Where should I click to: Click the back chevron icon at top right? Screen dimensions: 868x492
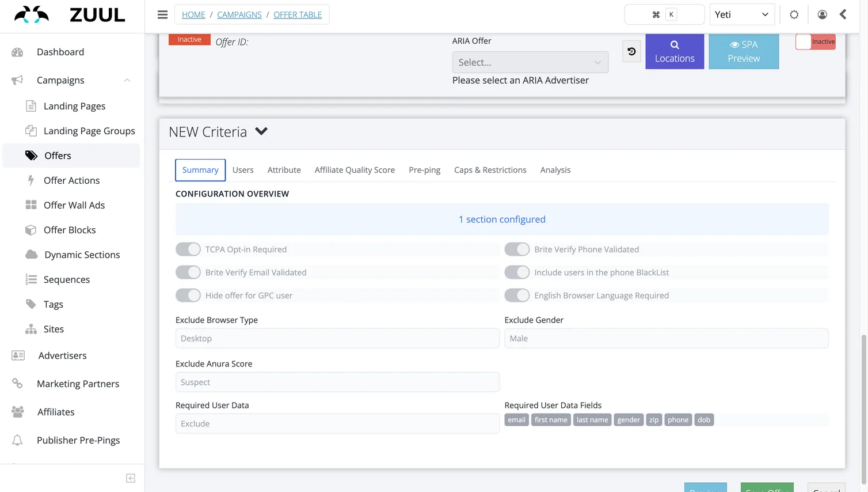click(843, 14)
